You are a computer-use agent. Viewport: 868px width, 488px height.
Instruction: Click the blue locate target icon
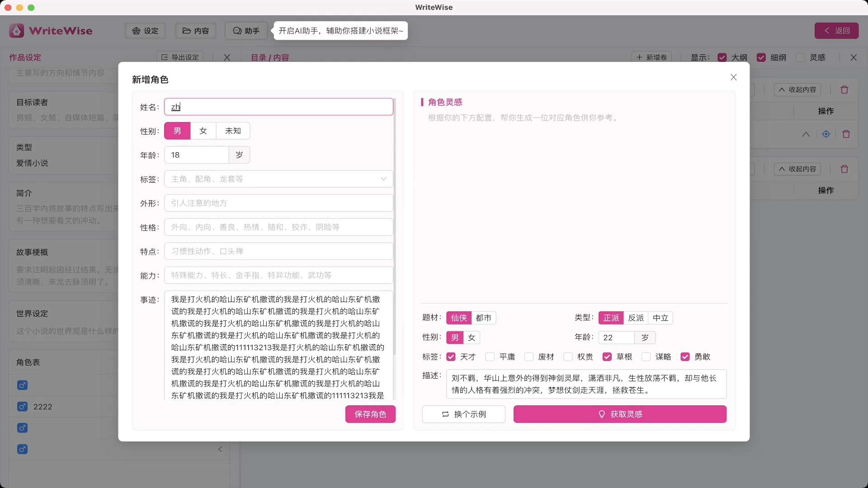[826, 134]
